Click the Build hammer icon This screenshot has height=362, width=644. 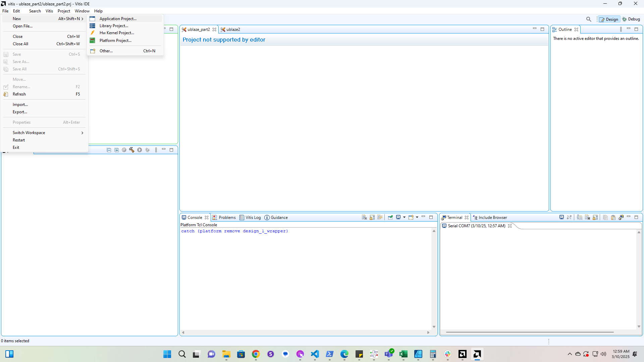[x=132, y=150]
